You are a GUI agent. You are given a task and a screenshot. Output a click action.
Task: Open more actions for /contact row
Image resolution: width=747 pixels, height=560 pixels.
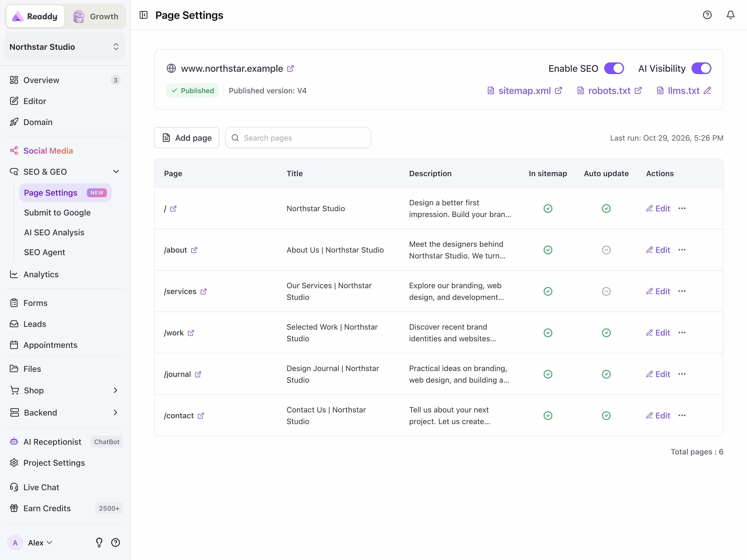pos(682,416)
